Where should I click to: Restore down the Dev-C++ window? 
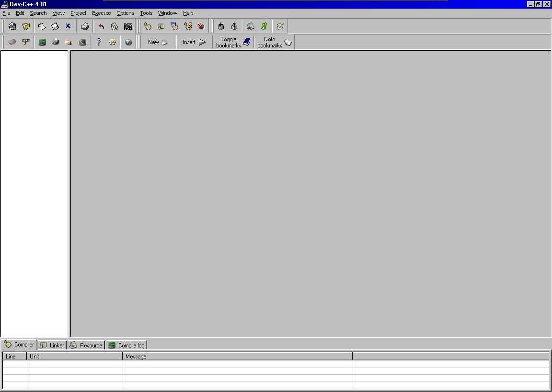pos(538,4)
